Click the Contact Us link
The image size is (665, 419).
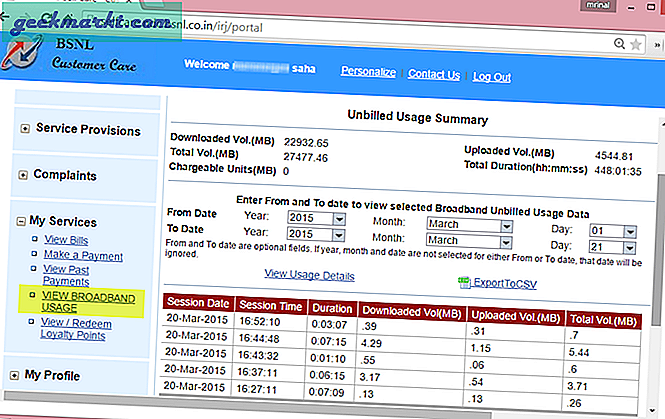[433, 75]
